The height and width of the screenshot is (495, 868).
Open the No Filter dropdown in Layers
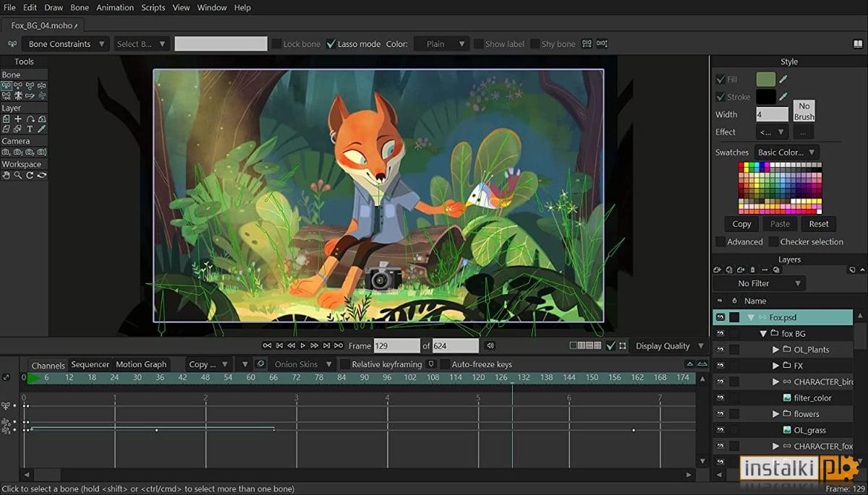point(759,283)
